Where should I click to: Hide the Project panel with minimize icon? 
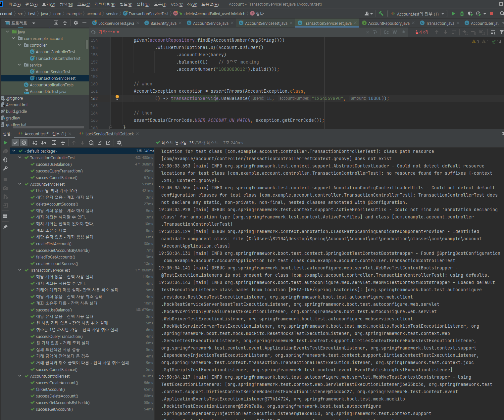click(84, 23)
